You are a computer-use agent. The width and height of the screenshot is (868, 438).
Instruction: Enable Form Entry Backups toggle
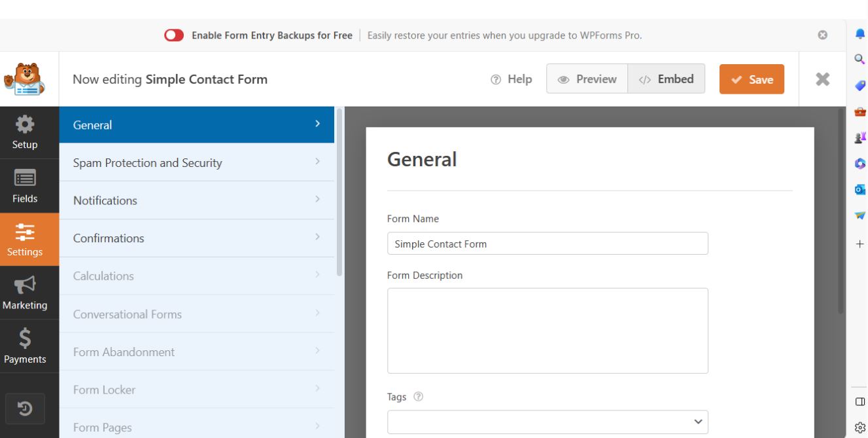pyautogui.click(x=173, y=35)
